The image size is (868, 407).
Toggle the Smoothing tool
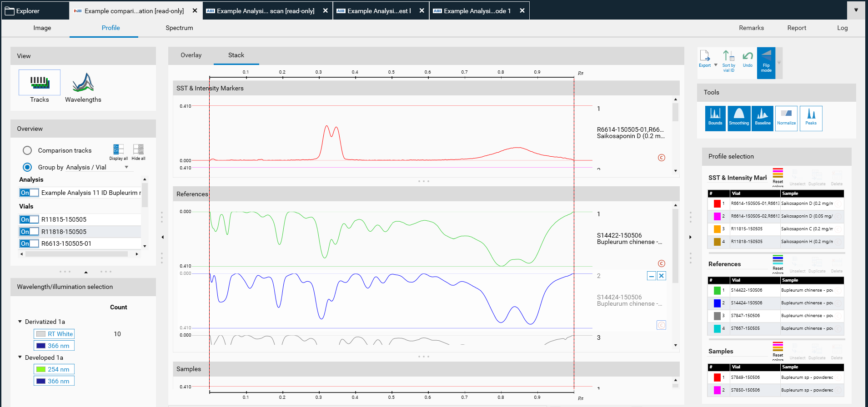coord(739,118)
